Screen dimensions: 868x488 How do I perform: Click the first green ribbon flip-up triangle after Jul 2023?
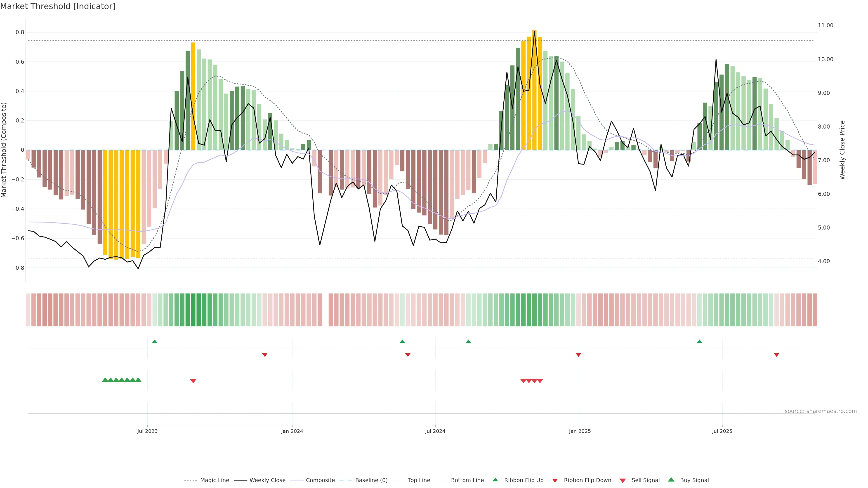pos(155,342)
